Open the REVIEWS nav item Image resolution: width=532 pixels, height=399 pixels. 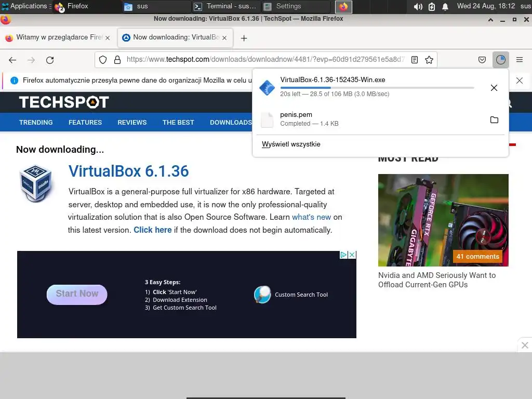tap(132, 123)
